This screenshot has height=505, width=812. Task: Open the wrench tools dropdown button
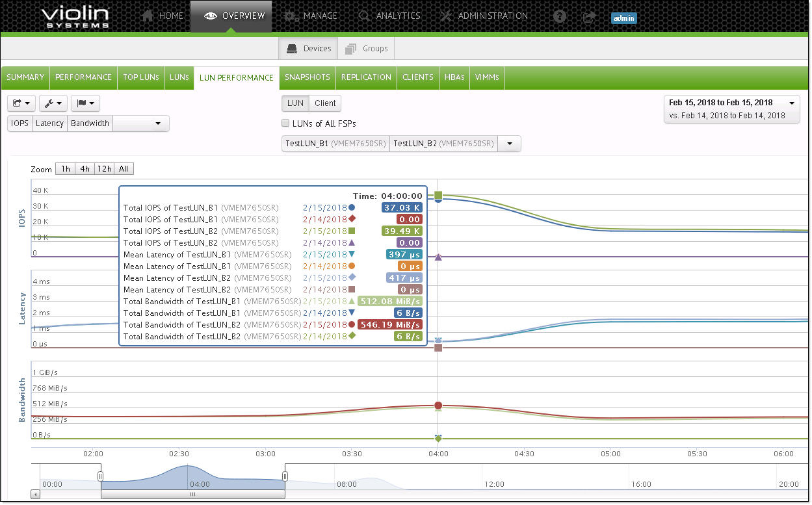pyautogui.click(x=53, y=103)
